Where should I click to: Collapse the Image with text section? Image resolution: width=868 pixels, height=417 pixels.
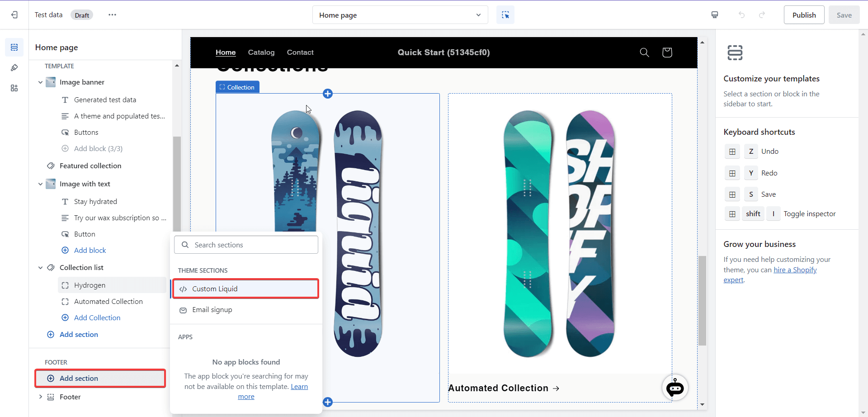tap(41, 184)
